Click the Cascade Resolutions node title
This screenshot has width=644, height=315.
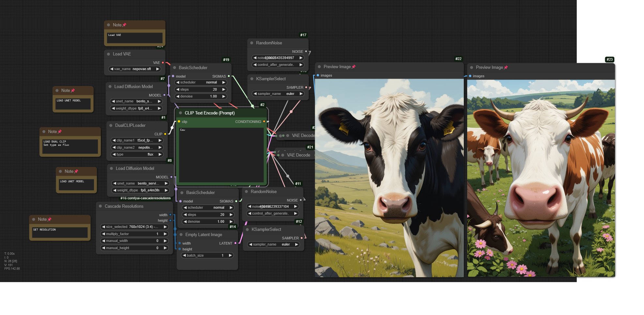[124, 206]
